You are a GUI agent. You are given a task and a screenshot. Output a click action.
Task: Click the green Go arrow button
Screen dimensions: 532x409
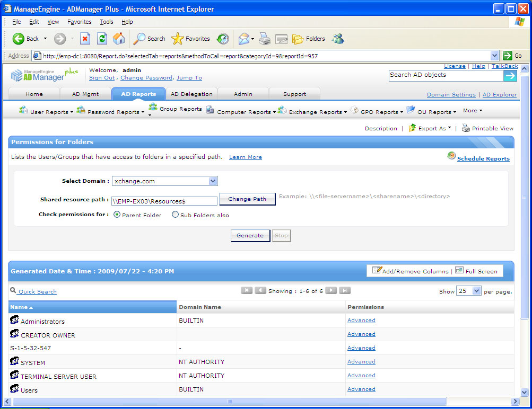(508, 56)
